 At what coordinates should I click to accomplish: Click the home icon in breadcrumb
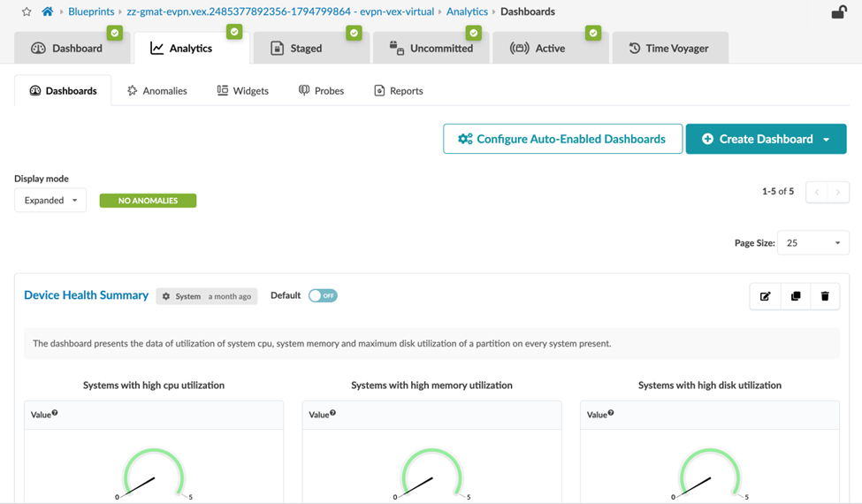(x=47, y=11)
